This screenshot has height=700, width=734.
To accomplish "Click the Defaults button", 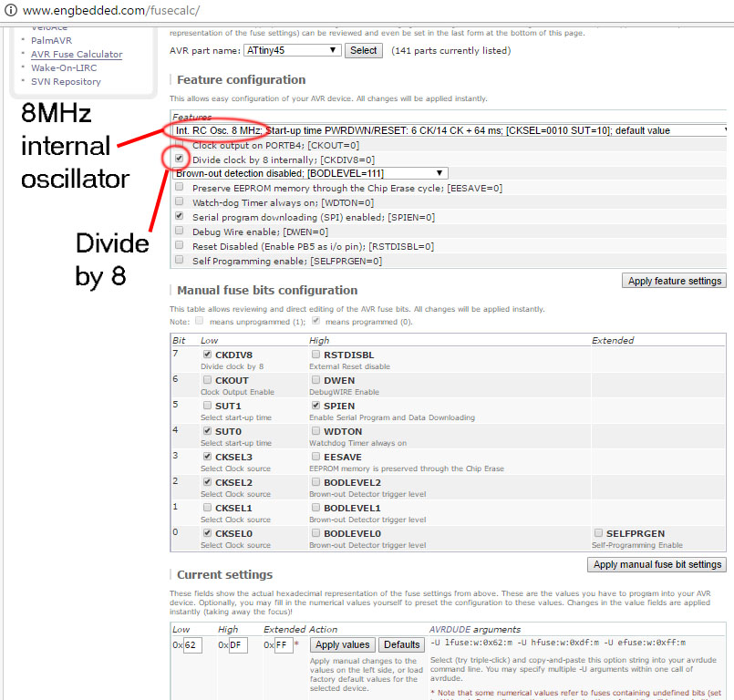I will coord(401,644).
